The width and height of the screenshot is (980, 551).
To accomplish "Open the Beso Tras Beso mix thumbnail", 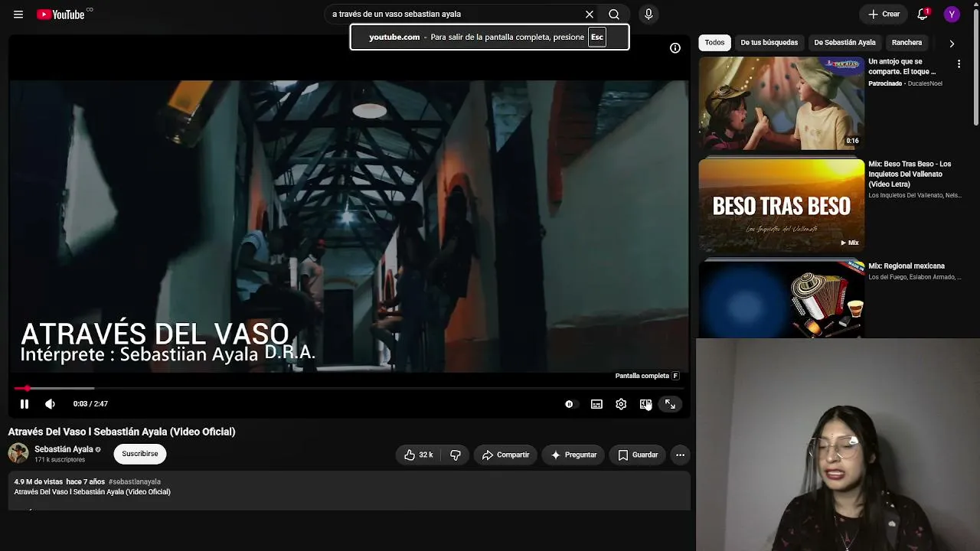I will tap(781, 205).
